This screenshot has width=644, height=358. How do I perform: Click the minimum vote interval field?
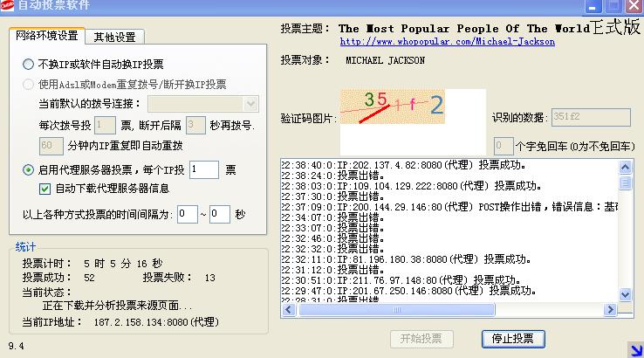[188, 214]
